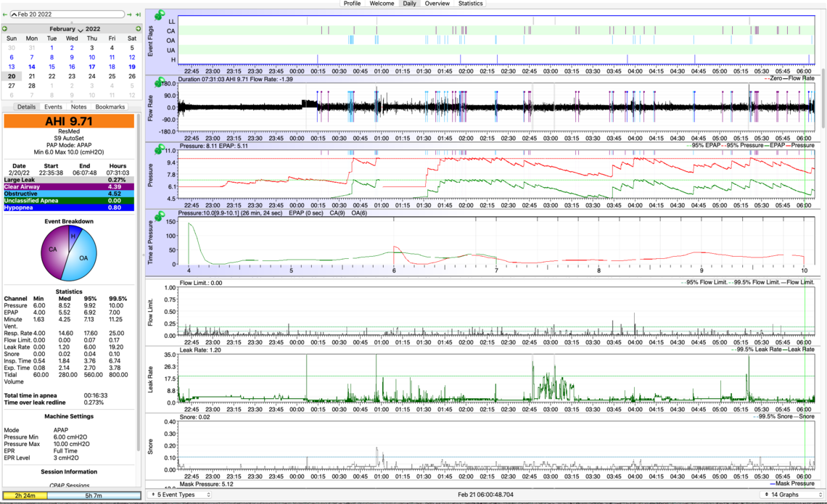This screenshot has height=504, width=827.
Task: Open the 5 Event Types dropdown
Action: pos(181,495)
